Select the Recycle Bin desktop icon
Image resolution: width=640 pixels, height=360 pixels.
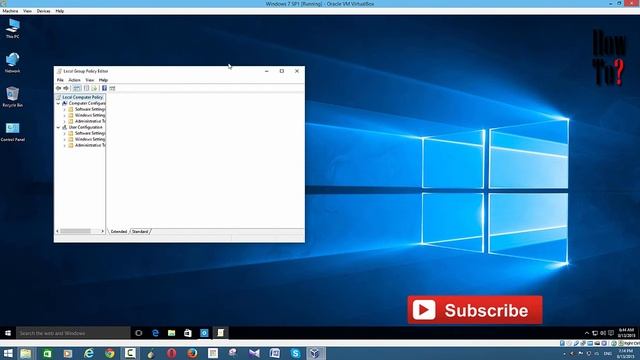pos(13,97)
